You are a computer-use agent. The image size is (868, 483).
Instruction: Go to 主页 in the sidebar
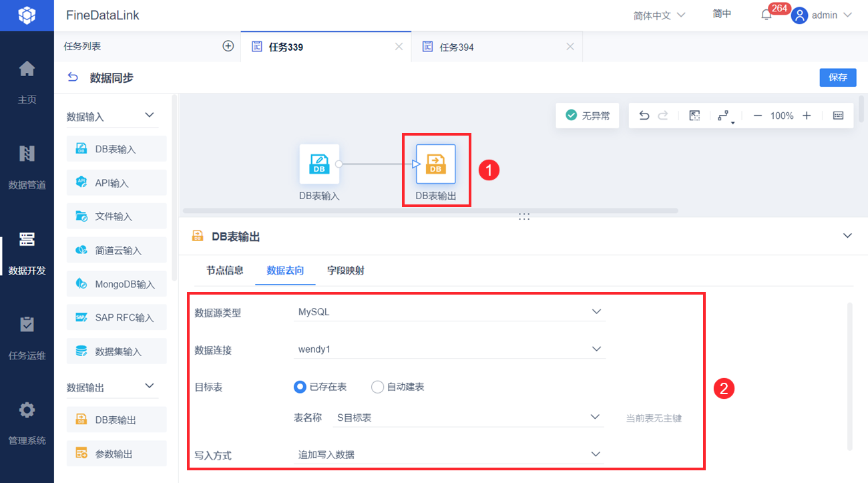(27, 83)
